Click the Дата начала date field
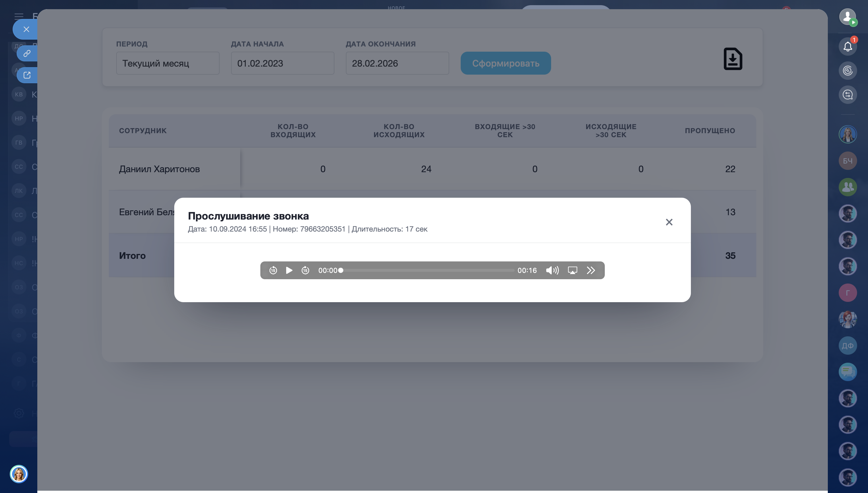This screenshot has height=493, width=868. coord(282,63)
